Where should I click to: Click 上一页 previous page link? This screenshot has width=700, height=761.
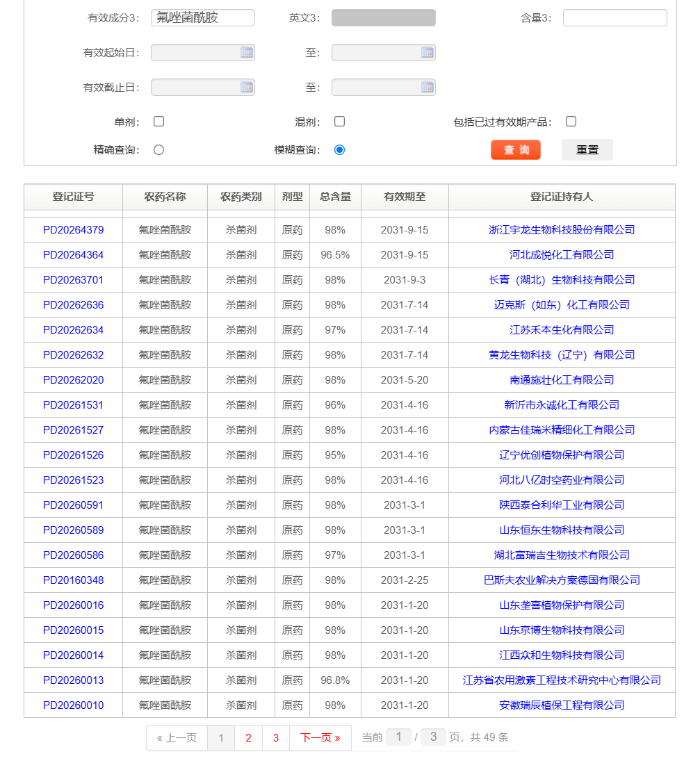177,737
